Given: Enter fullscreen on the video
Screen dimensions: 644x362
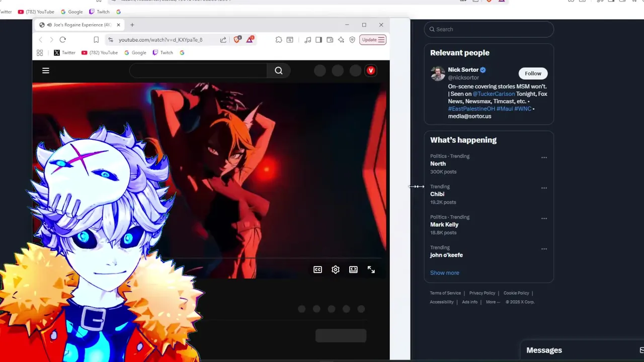Looking at the screenshot, I should tap(371, 270).
